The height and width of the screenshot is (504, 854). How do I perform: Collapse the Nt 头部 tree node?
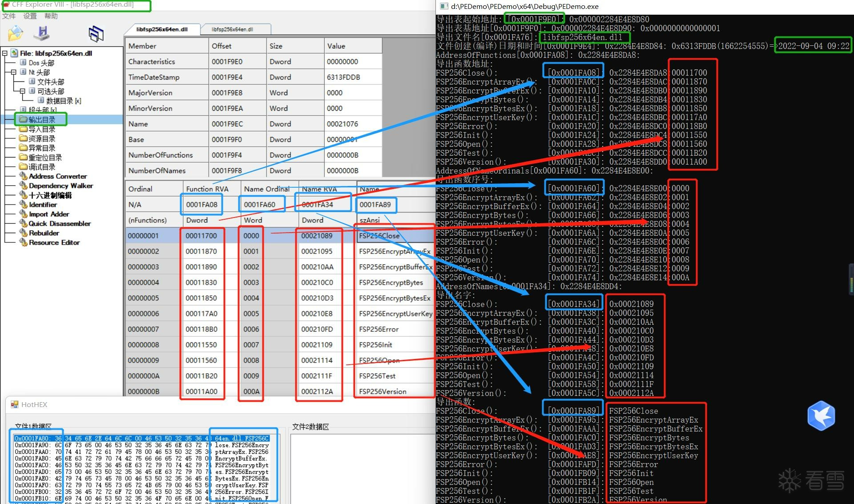coord(13,72)
